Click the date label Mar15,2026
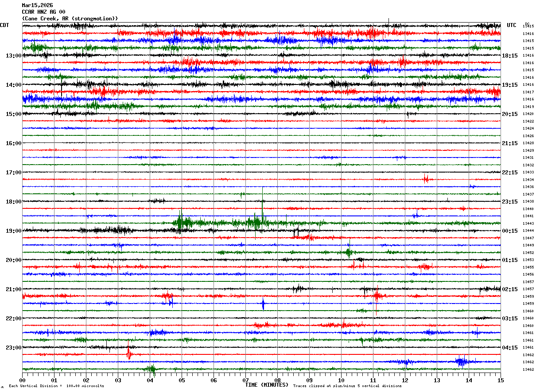Screen dimensions: 536x392 [x=37, y=5]
